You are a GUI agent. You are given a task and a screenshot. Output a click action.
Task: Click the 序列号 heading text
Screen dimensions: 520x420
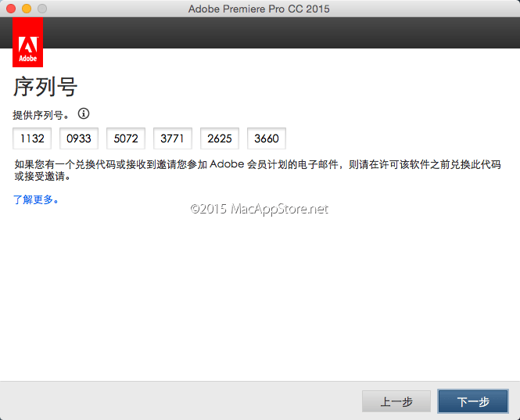[45, 86]
